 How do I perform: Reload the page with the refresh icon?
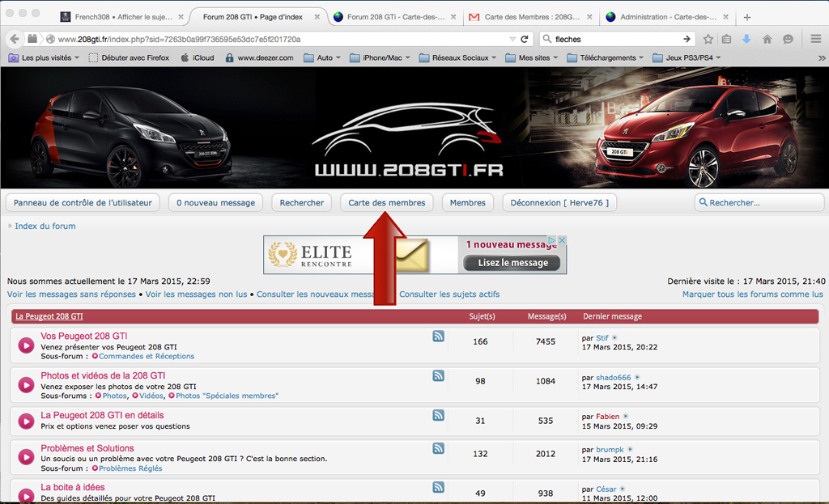pos(525,39)
